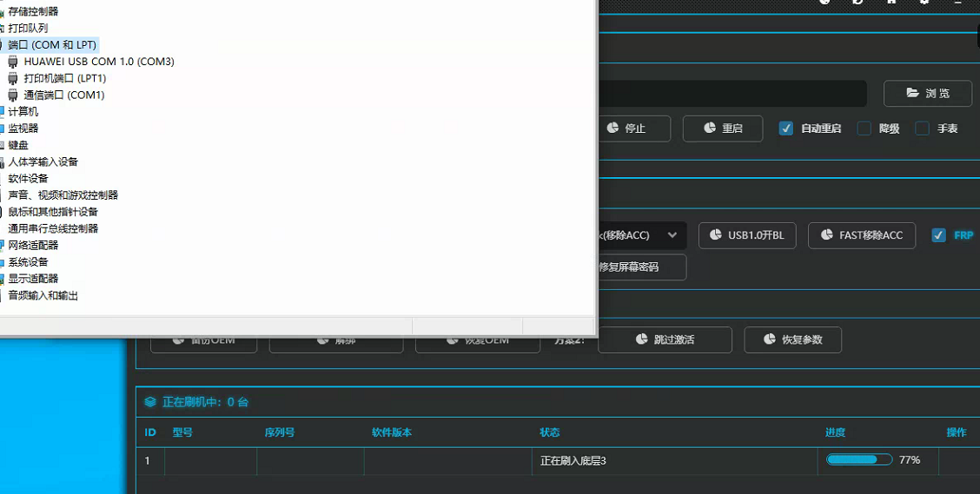
Task: Select 声音、视频和游戏控制器 tree node
Action: click(63, 195)
